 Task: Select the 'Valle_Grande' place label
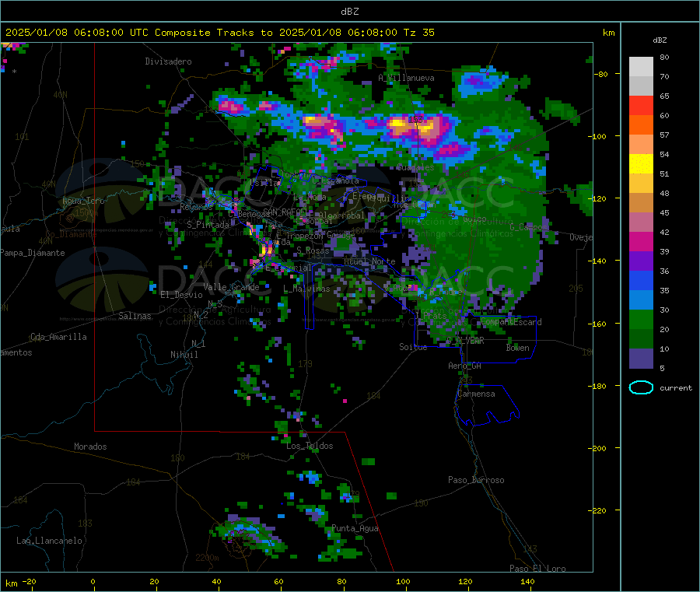point(231,287)
